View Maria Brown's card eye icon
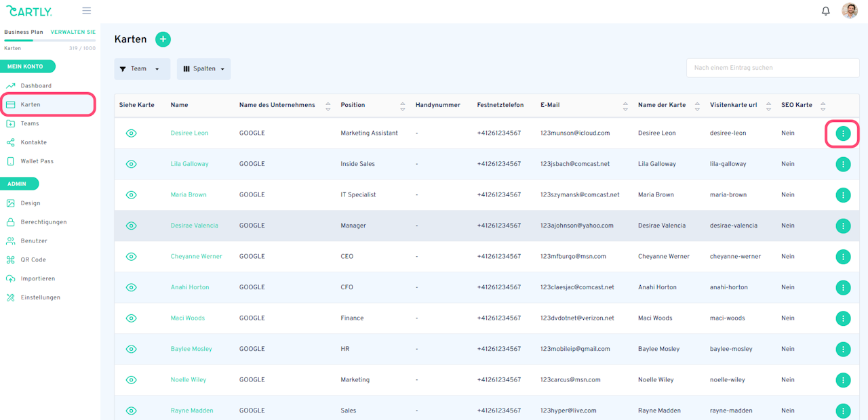868x420 pixels. (132, 195)
